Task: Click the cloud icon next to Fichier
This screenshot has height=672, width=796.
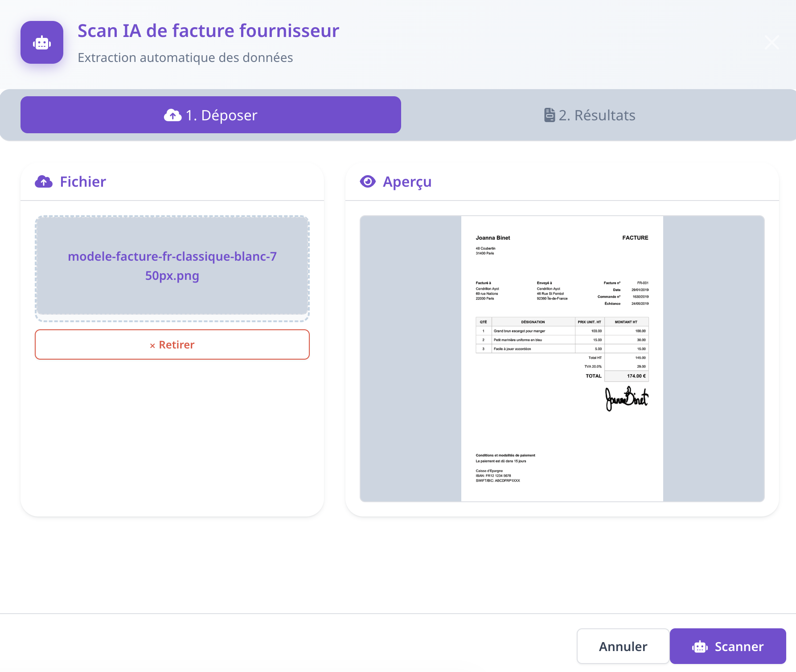Action: click(x=44, y=181)
